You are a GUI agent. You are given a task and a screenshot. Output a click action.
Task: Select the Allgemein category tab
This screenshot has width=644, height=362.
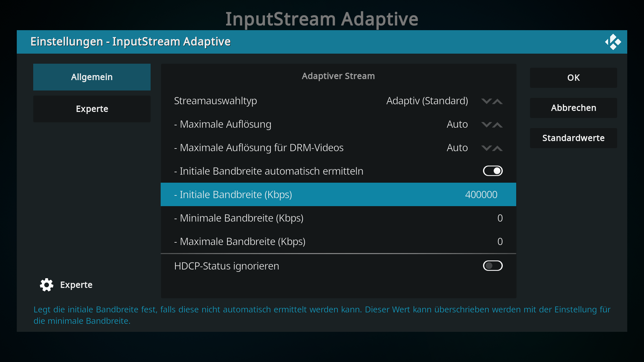(x=92, y=77)
